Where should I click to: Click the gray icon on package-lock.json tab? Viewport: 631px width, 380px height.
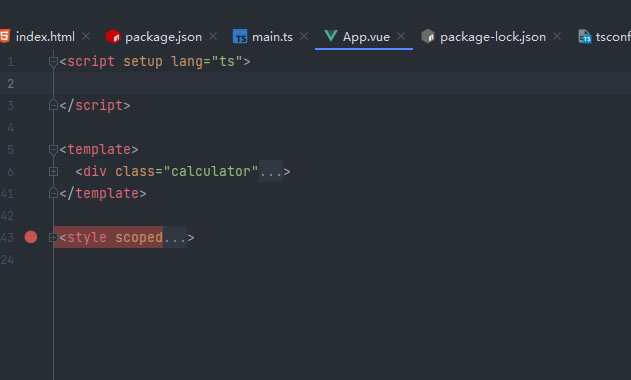(428, 37)
